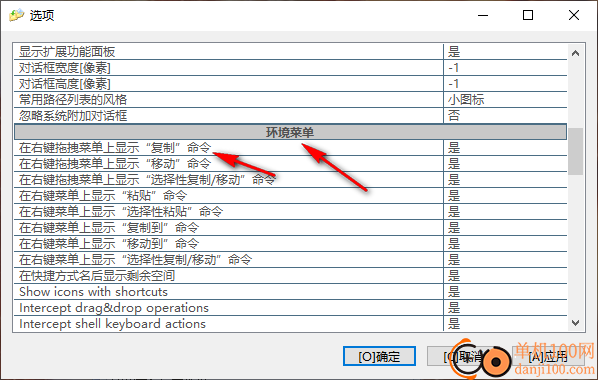Toggle 是 value for right-drag "复制" command
The image size is (598, 380).
tap(505, 148)
